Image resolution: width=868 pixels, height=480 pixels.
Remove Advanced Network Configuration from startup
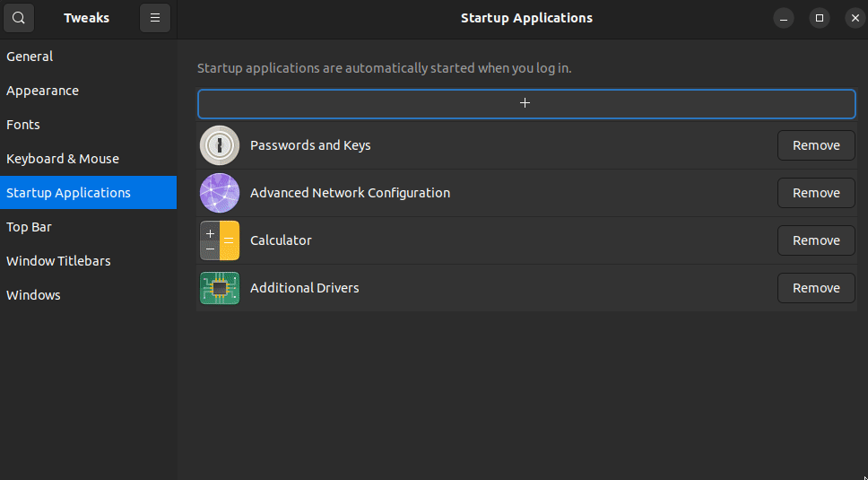click(x=816, y=193)
